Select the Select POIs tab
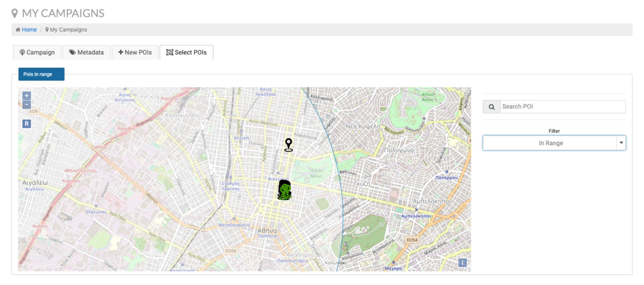The width and height of the screenshot is (644, 285). point(186,52)
